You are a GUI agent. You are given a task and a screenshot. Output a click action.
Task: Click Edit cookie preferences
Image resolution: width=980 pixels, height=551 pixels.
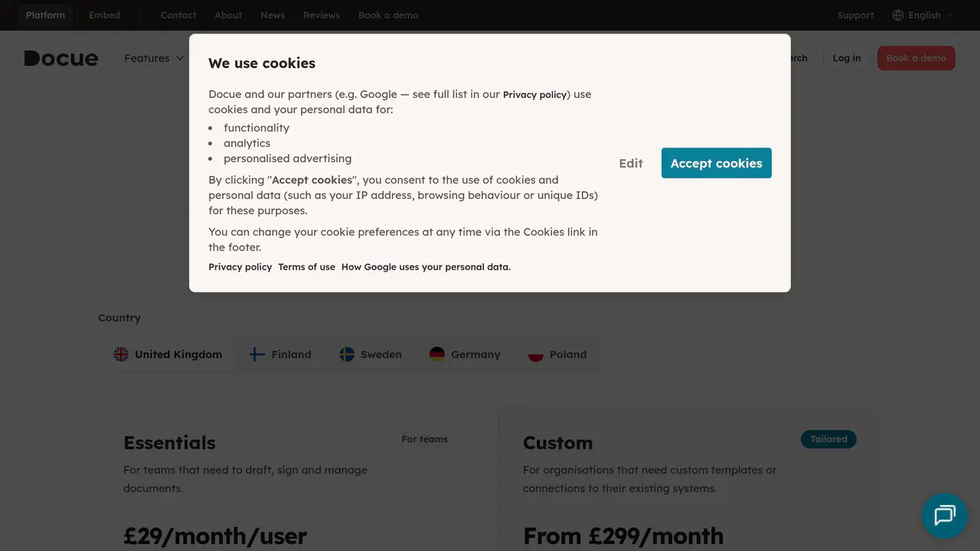coord(631,163)
